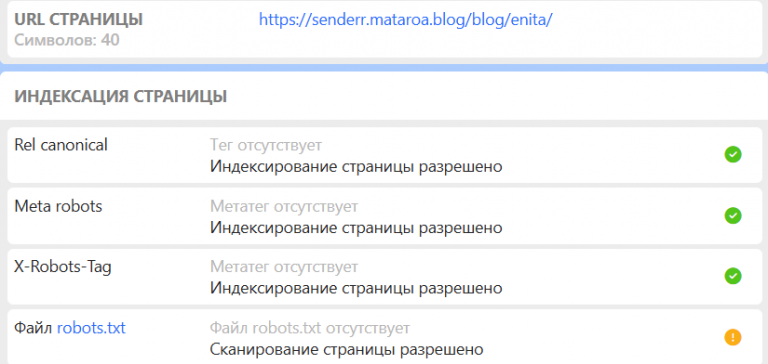Click the Символов: 40 character counter
Viewport: 768px width, 364px height.
click(x=67, y=40)
